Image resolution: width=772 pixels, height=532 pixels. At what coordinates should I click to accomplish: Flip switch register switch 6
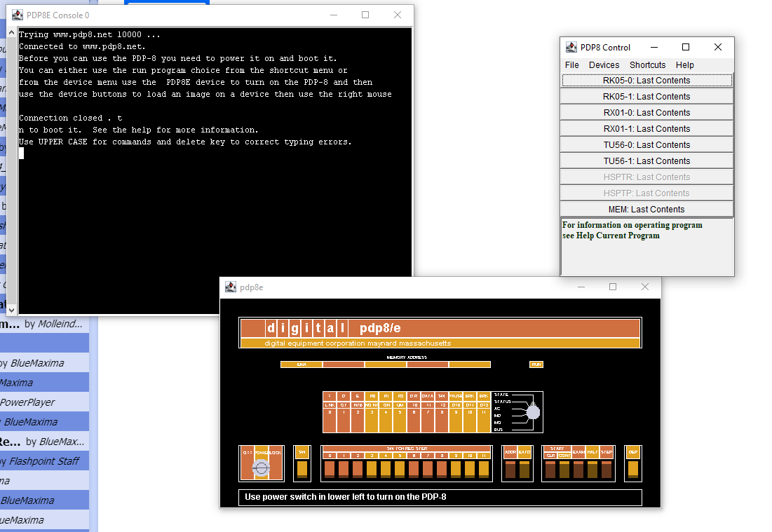pyautogui.click(x=414, y=468)
